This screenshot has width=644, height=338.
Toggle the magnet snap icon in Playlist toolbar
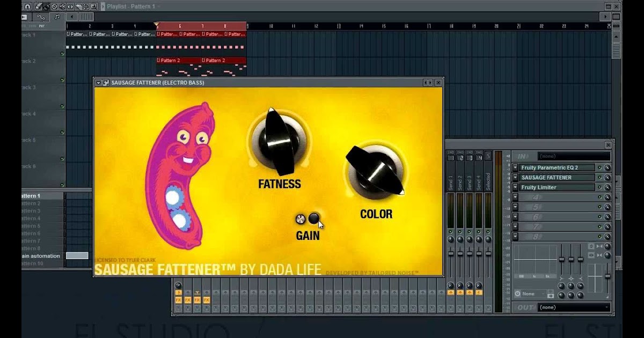tap(27, 6)
